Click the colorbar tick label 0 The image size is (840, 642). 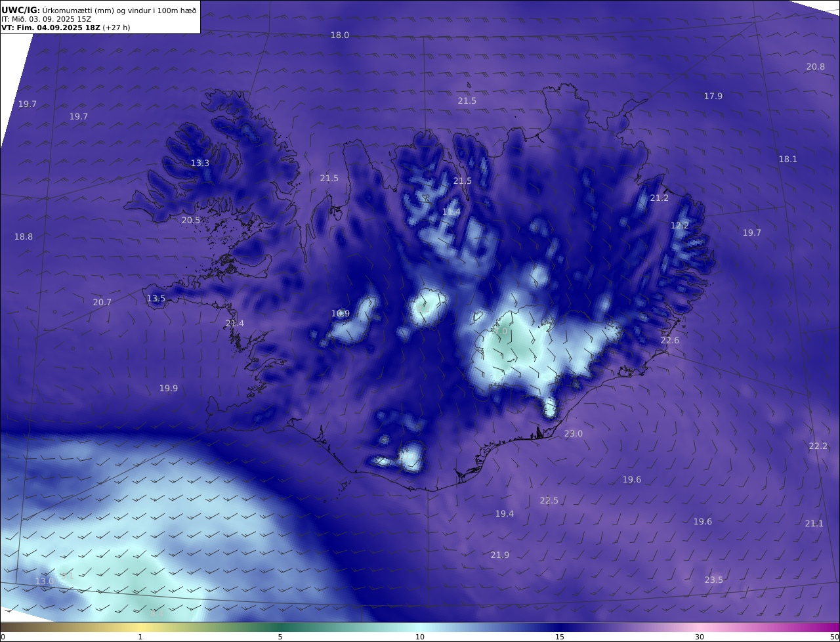[x=3, y=637]
